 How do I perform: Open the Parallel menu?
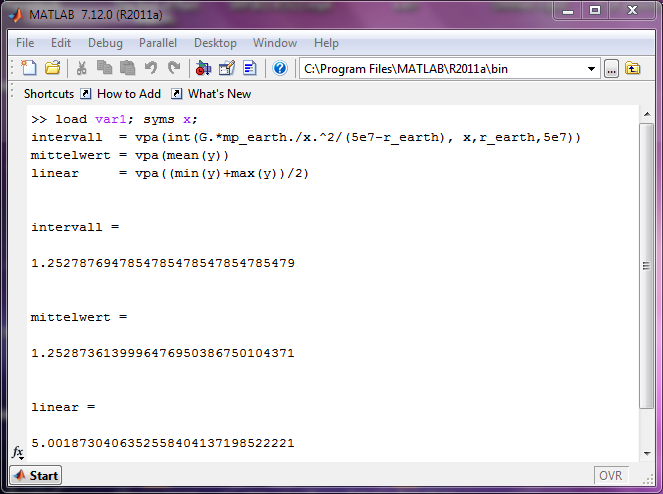click(158, 43)
